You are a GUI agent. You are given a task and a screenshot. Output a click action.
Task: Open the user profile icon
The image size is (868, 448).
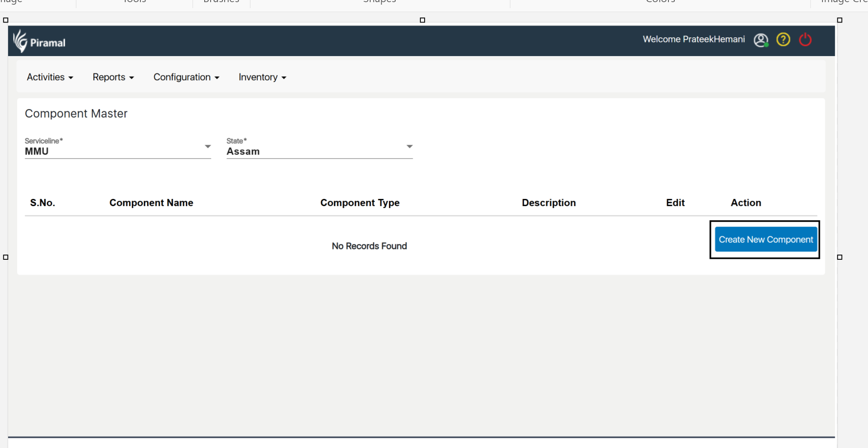point(761,40)
